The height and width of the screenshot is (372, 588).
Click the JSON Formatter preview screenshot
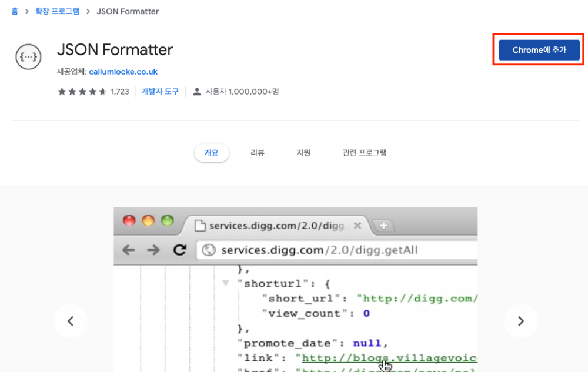tap(296, 290)
